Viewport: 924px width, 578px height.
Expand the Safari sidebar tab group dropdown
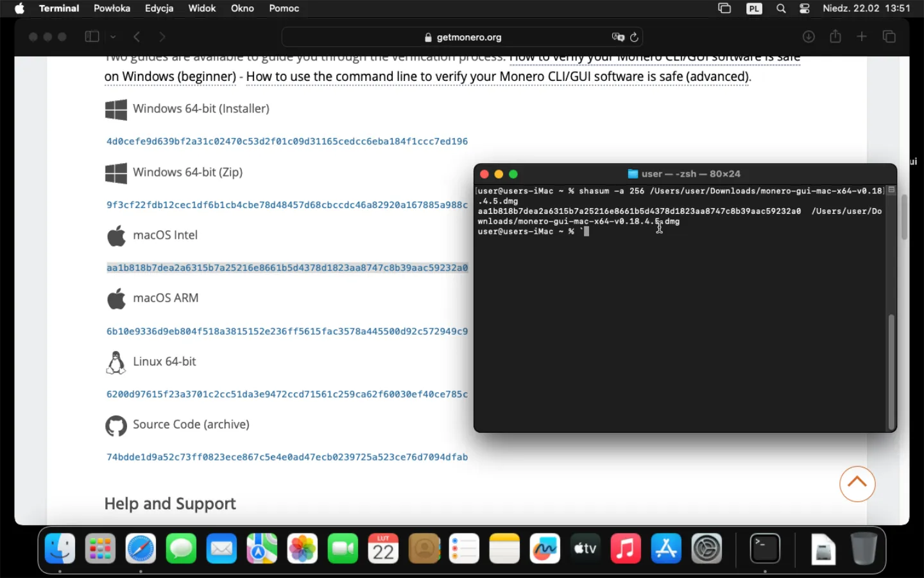coord(113,37)
